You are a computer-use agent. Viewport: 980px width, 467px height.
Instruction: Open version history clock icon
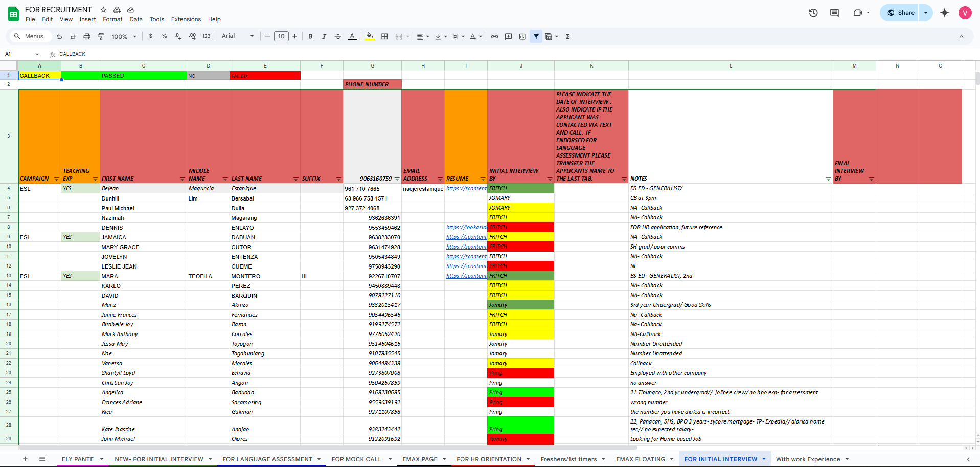[813, 13]
